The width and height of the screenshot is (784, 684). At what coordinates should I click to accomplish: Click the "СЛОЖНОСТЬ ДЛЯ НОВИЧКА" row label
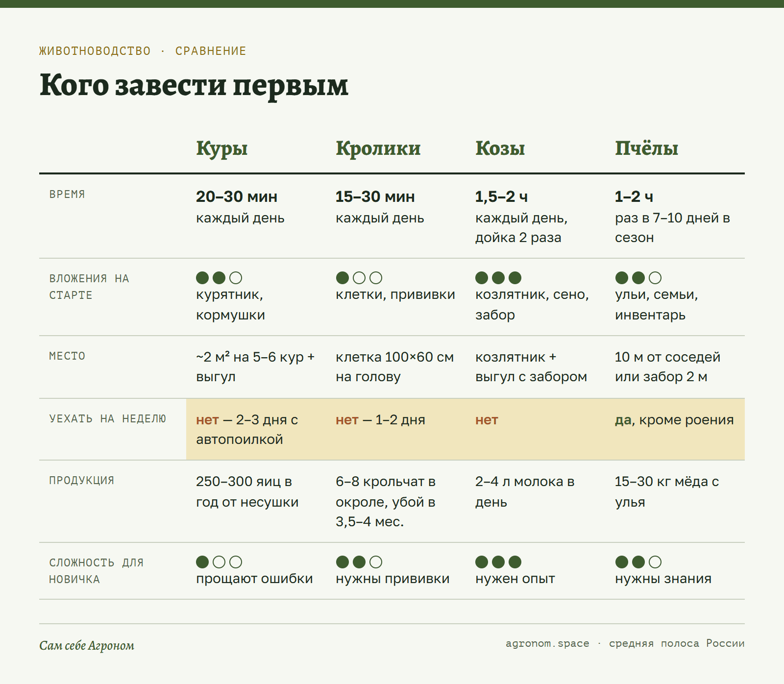[96, 571]
